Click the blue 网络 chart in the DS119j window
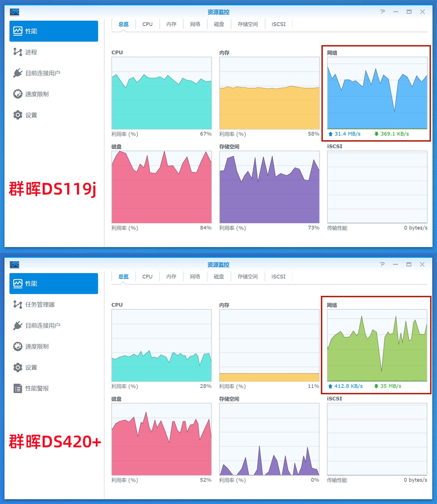 (x=377, y=93)
